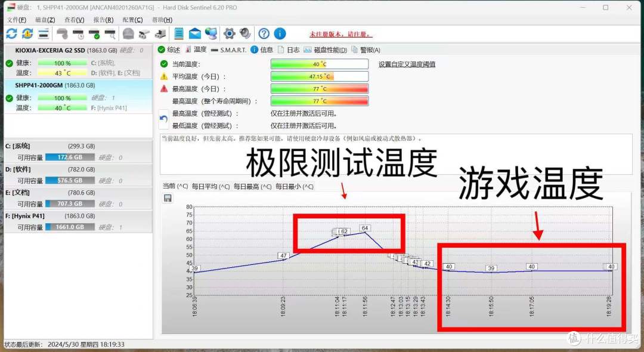Click the gray dome-shaped toolbar icon
The image size is (644, 352).
[x=128, y=33]
